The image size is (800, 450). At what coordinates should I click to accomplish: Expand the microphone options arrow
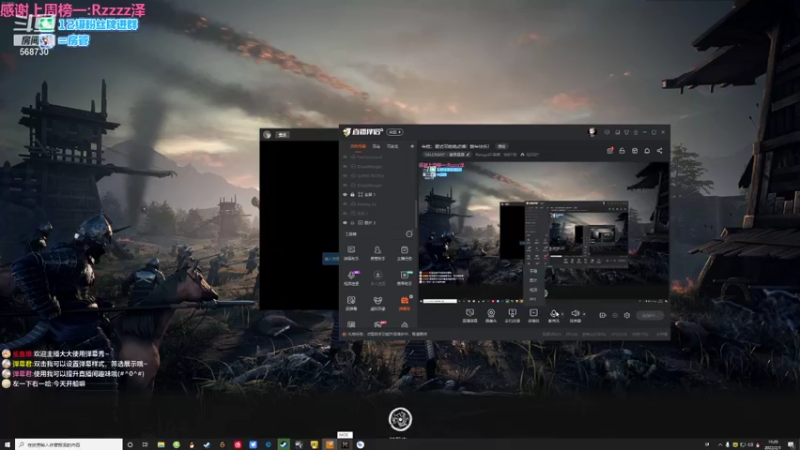562,314
